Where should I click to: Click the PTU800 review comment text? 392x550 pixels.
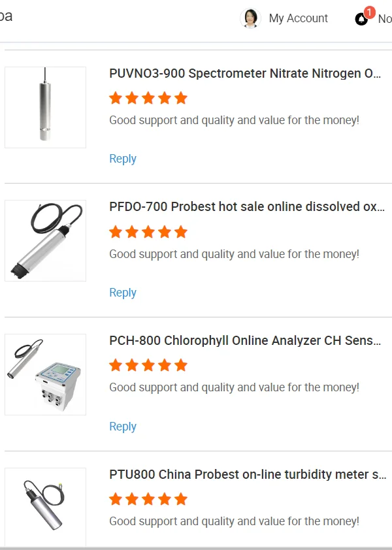(234, 521)
